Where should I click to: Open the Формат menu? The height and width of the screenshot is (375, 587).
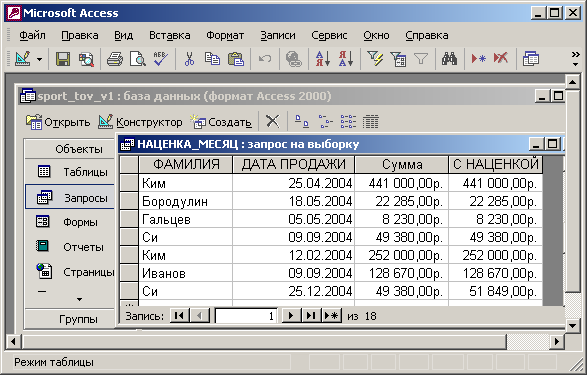point(225,35)
